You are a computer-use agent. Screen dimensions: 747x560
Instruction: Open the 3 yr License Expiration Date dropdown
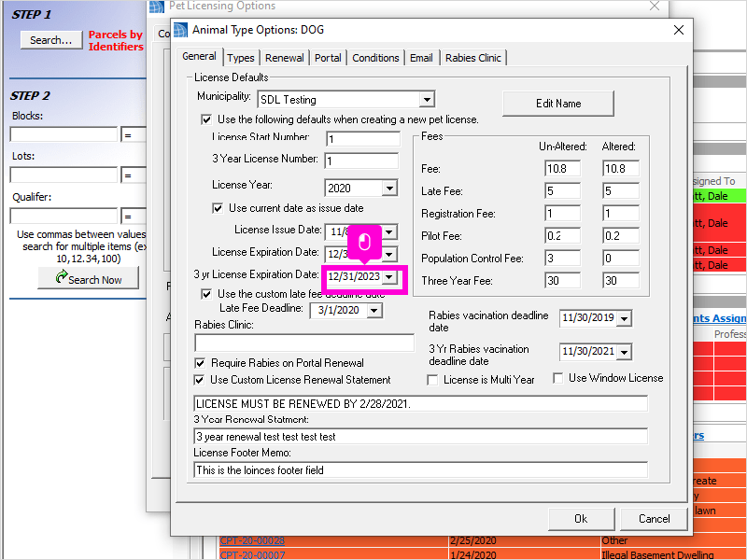(x=389, y=276)
